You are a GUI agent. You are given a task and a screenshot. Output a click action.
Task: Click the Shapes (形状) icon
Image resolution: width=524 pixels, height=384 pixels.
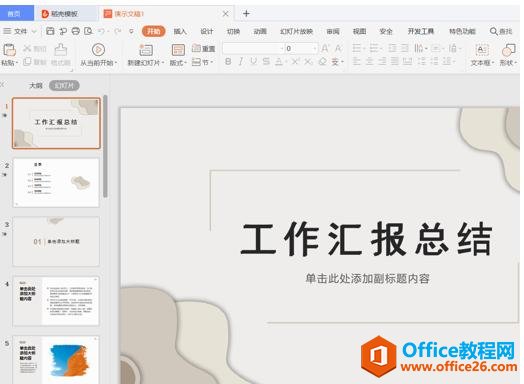click(x=508, y=50)
